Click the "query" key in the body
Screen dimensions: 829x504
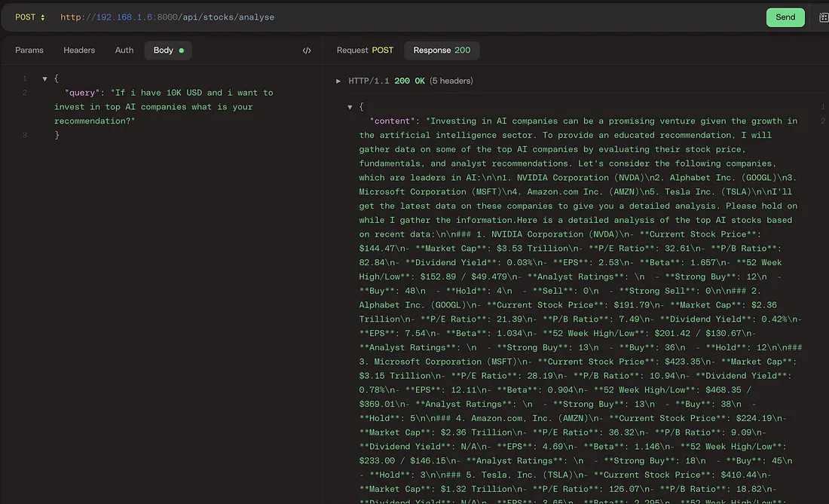[82, 93]
